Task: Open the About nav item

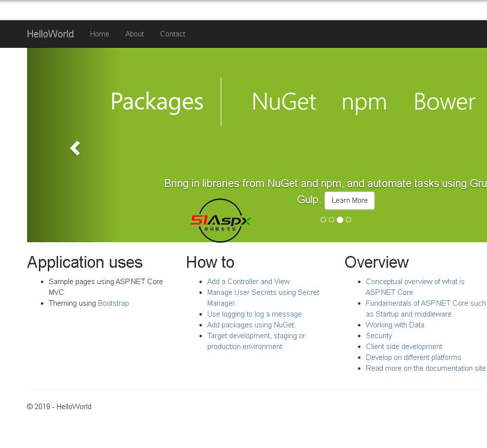Action: tap(134, 34)
